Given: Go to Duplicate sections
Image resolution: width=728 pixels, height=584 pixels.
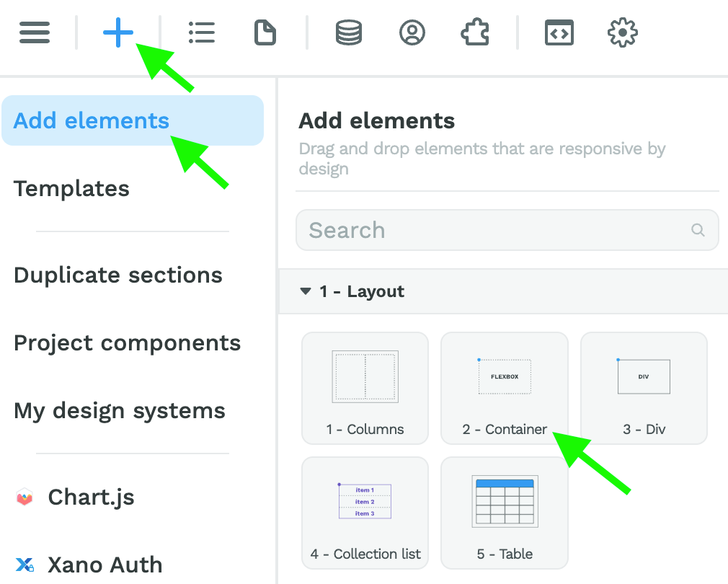Looking at the screenshot, I should coord(118,275).
